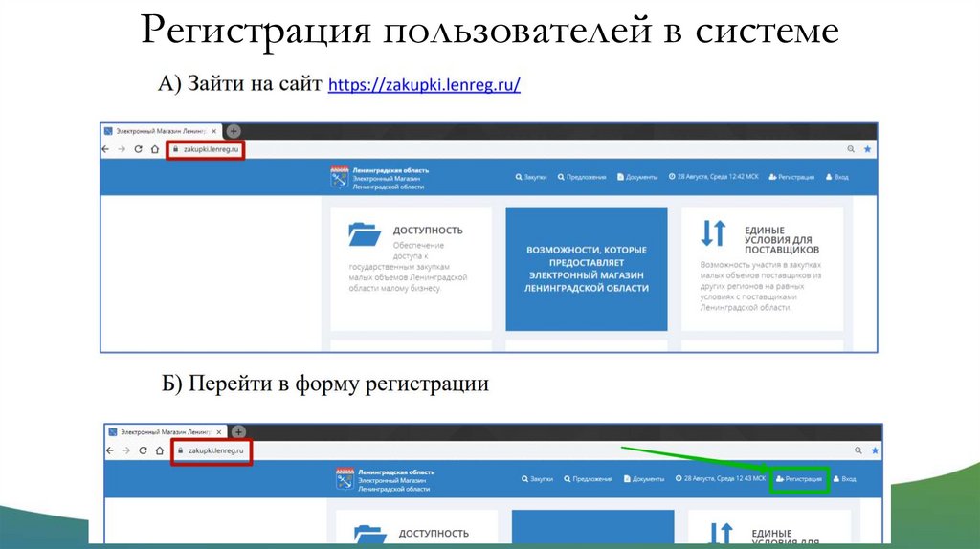
Task: Click the home icon in the upper browser
Action: pos(154,149)
